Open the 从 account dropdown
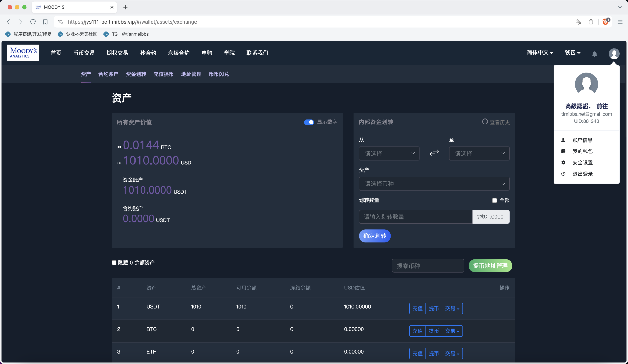The image size is (628, 364). [389, 153]
